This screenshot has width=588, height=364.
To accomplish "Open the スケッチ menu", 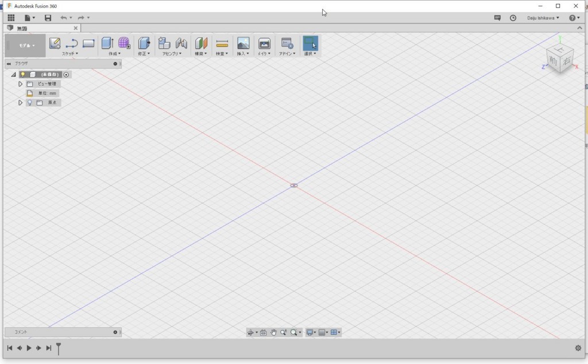I will point(70,53).
